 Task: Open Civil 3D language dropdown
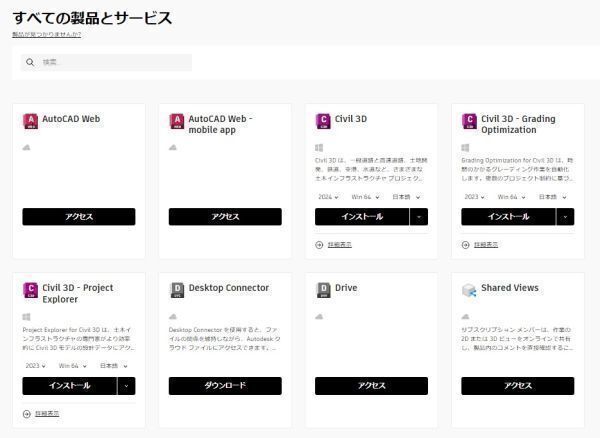point(406,197)
